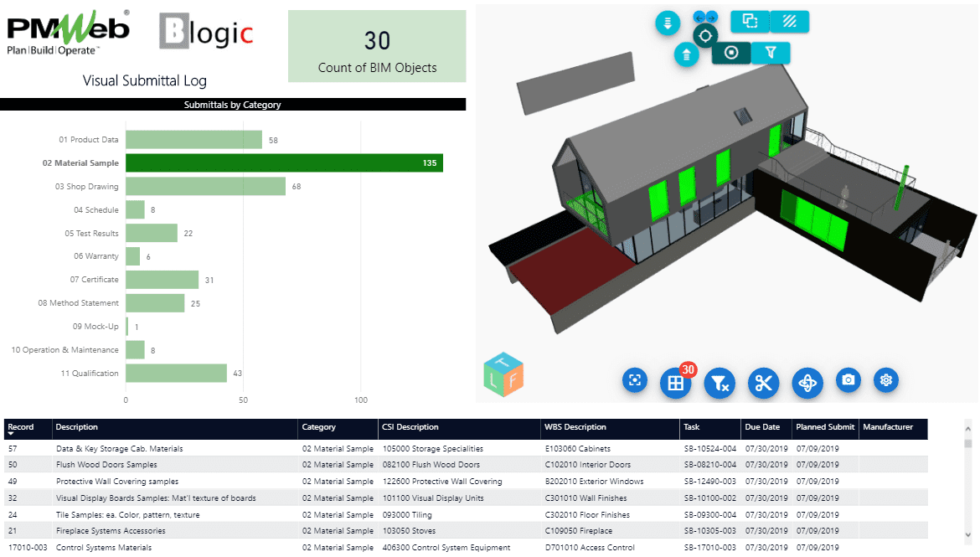
Task: Click the move-down arrow button in 3D viewer
Action: click(668, 23)
